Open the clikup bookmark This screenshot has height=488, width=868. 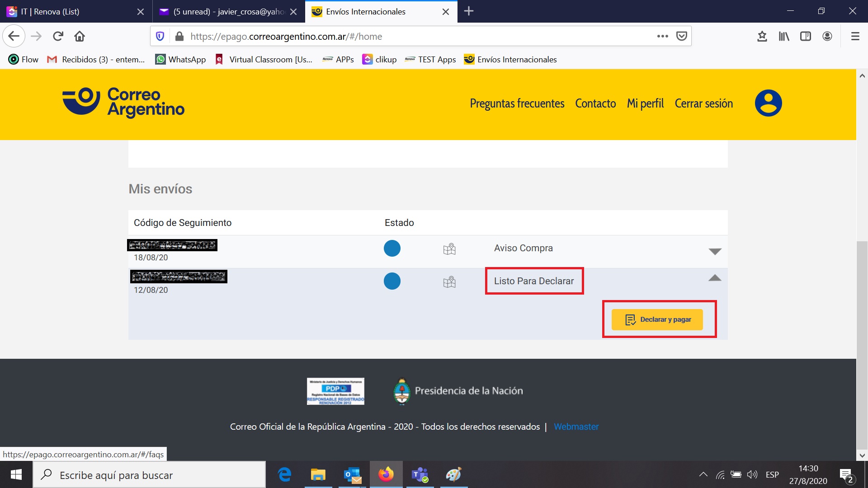pos(379,59)
